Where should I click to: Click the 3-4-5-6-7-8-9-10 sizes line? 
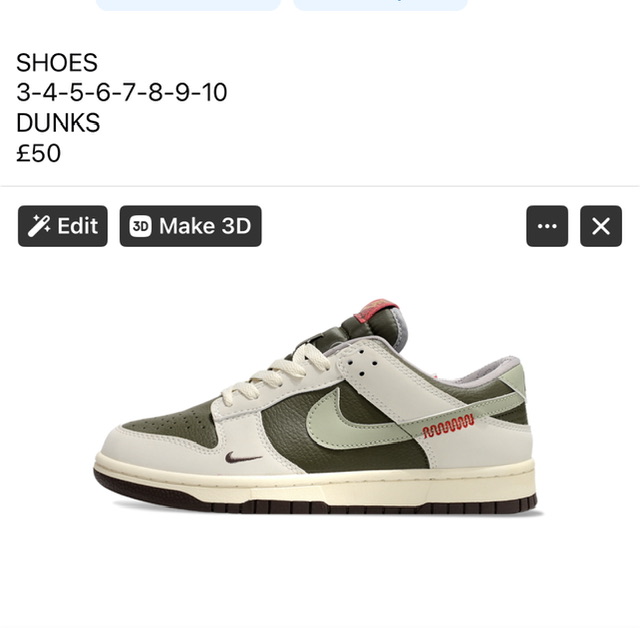coord(122,92)
